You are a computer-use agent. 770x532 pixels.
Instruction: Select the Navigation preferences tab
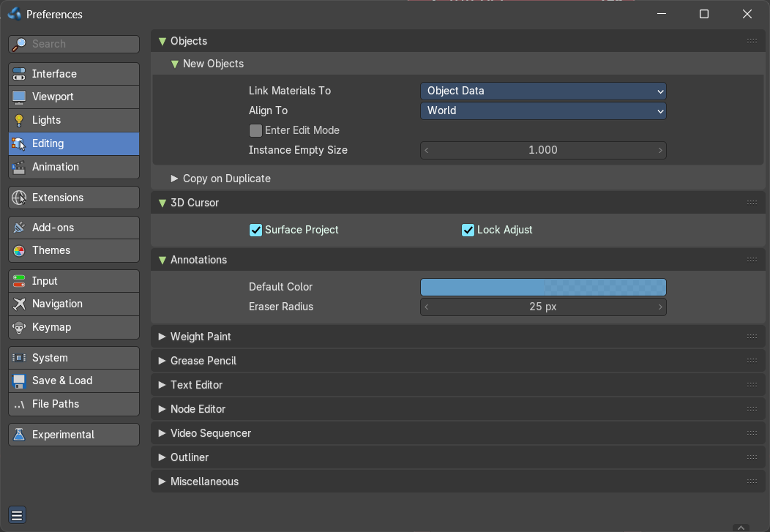tap(74, 304)
